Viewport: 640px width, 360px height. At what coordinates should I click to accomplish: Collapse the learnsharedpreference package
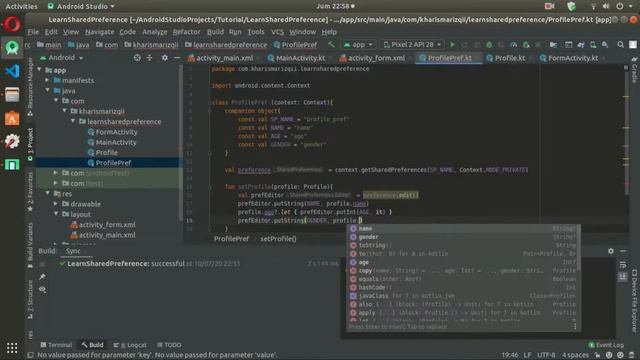coord(73,122)
